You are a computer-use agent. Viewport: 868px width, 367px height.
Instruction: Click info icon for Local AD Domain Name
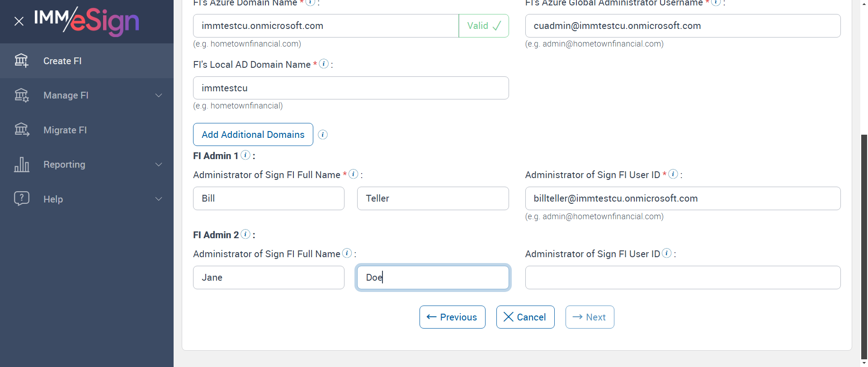[324, 64]
